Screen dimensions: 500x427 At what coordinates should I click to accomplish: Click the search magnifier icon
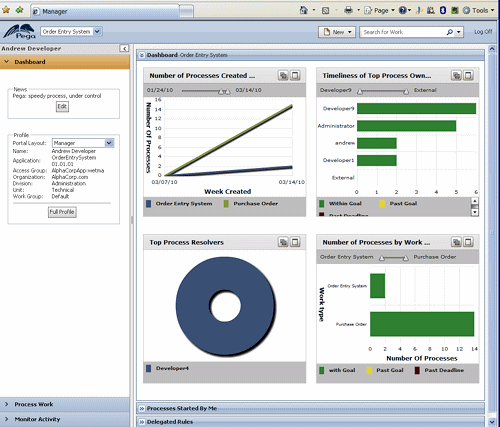(450, 32)
